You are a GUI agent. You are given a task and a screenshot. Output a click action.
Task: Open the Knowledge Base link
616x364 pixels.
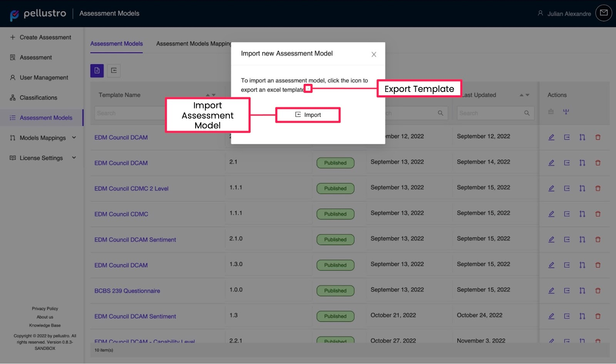pos(45,326)
